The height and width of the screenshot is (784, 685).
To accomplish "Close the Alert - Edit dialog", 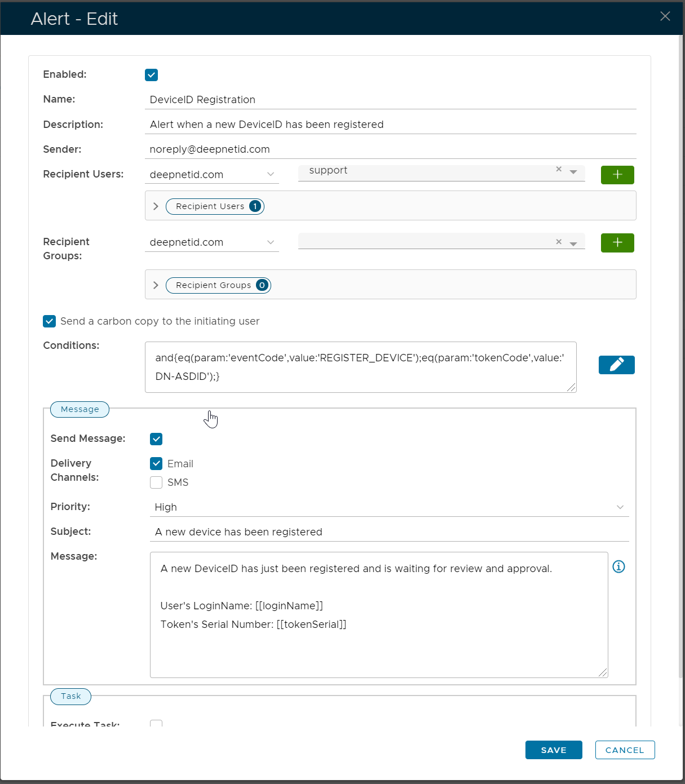I will 665,16.
